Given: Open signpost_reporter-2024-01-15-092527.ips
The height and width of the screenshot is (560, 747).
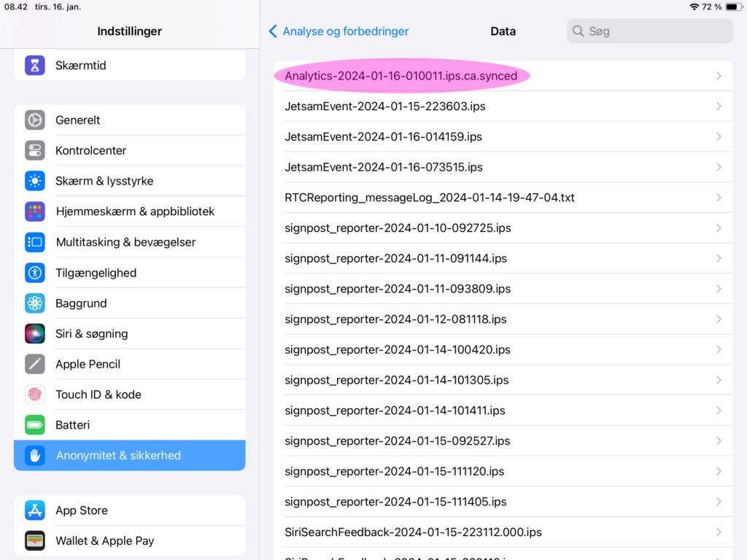Looking at the screenshot, I should 503,441.
